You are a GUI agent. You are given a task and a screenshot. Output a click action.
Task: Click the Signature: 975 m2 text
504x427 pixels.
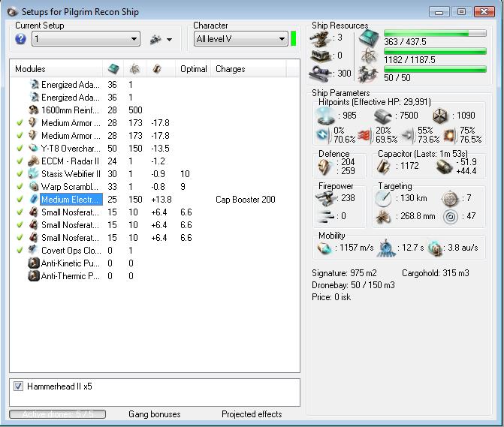click(344, 273)
